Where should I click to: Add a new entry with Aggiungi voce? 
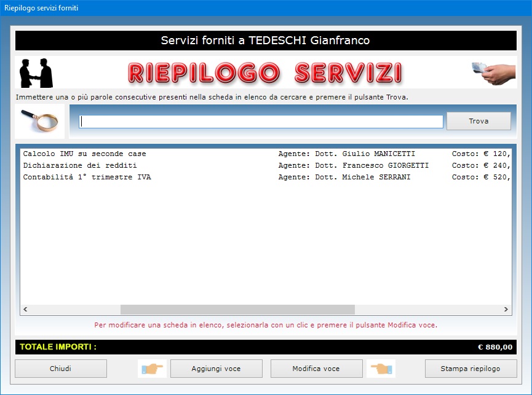(x=216, y=369)
